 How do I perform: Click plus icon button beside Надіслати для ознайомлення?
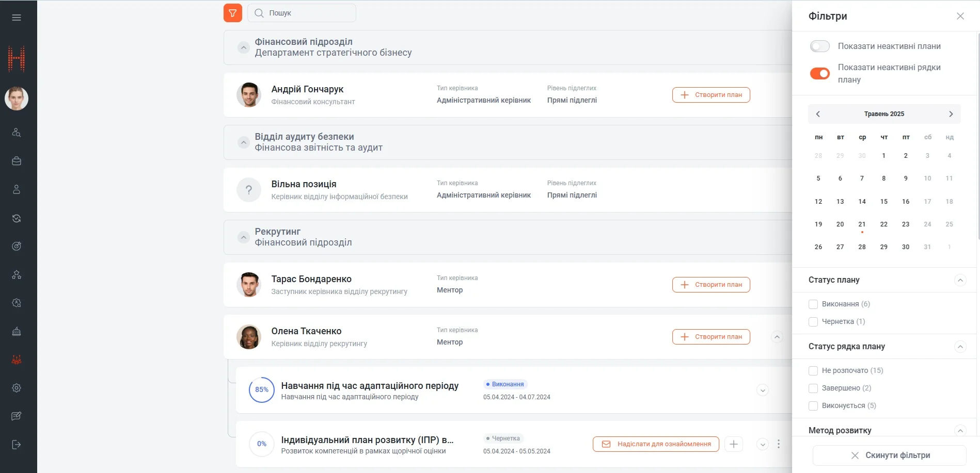click(x=734, y=444)
